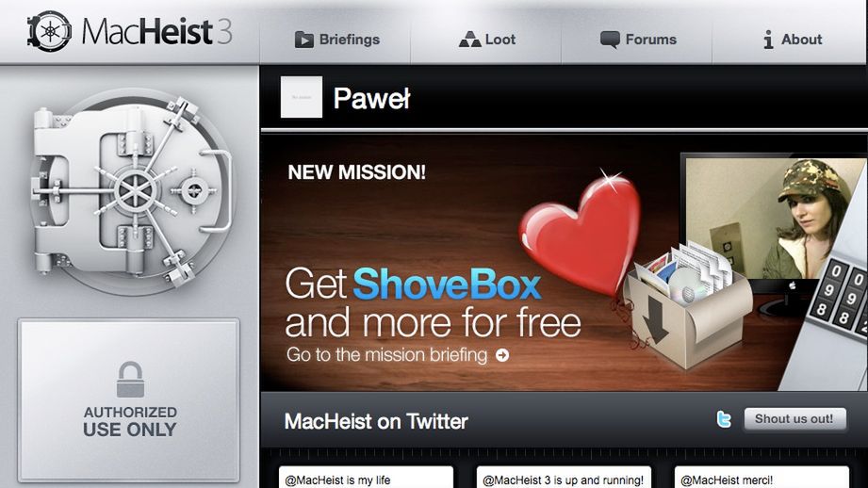The height and width of the screenshot is (488, 868).
Task: Click the arrow icon beside mission briefing
Action: coord(502,355)
